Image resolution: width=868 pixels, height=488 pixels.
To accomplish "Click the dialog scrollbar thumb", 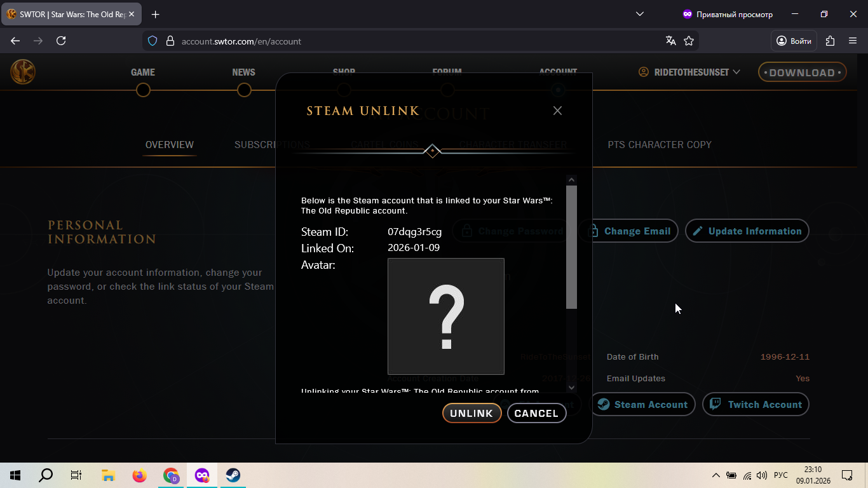I will coord(571,247).
